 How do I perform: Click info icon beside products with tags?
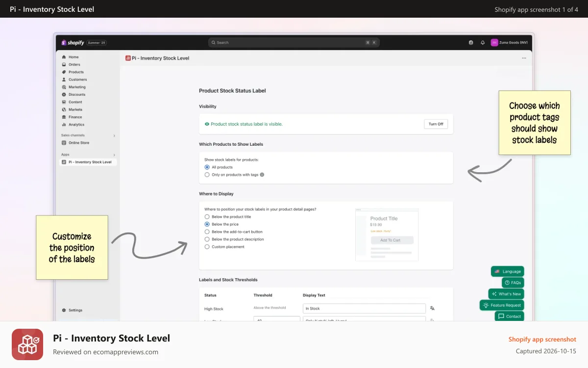(262, 175)
